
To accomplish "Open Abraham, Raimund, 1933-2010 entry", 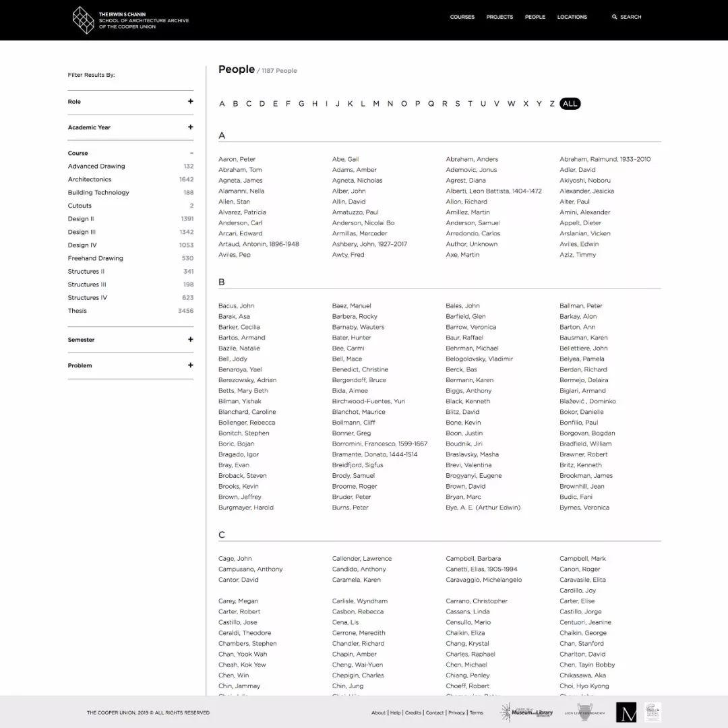I will click(605, 159).
